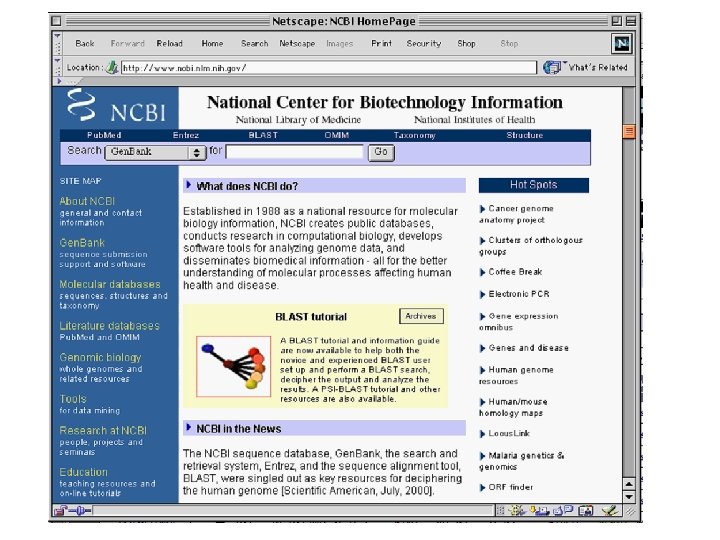Click the Print toolbar button
This screenshot has height=540, width=720.
(382, 44)
